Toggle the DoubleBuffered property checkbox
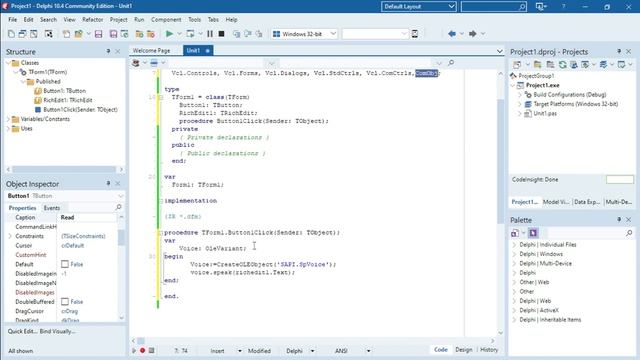The height and width of the screenshot is (360, 640). tap(64, 302)
